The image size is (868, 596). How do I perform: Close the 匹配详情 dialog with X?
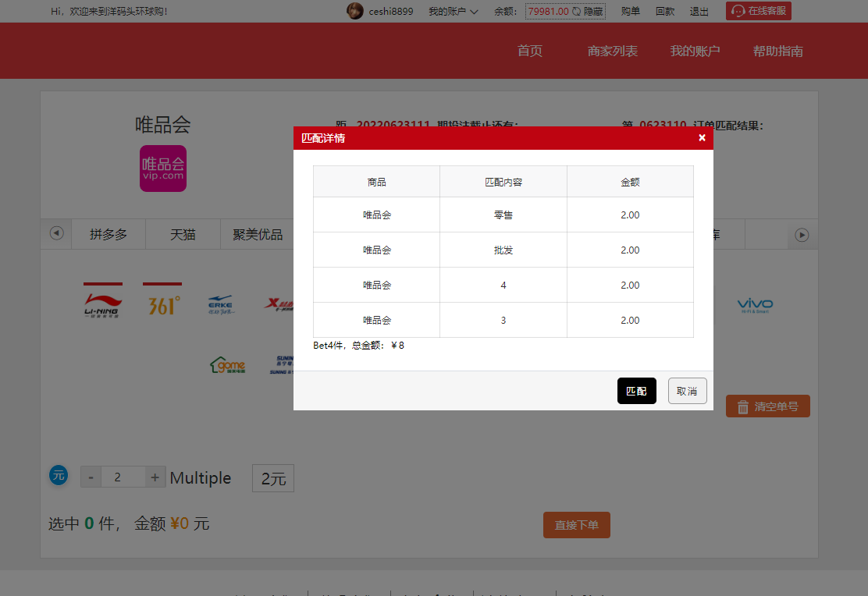(702, 138)
